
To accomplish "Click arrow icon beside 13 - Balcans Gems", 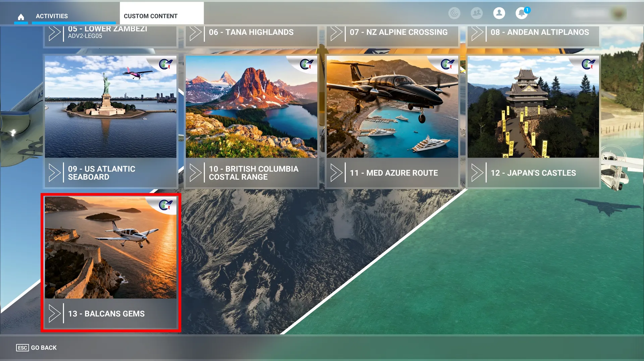I will click(55, 314).
